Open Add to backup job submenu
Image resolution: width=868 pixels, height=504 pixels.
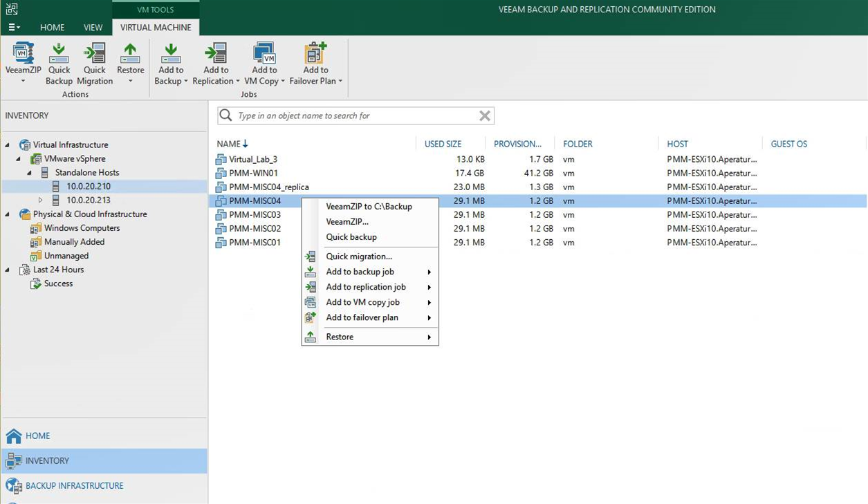point(370,272)
